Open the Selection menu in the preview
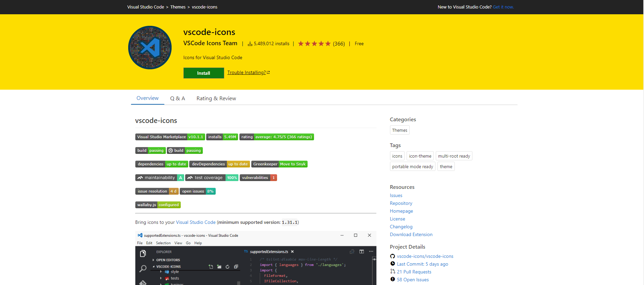 [x=163, y=243]
